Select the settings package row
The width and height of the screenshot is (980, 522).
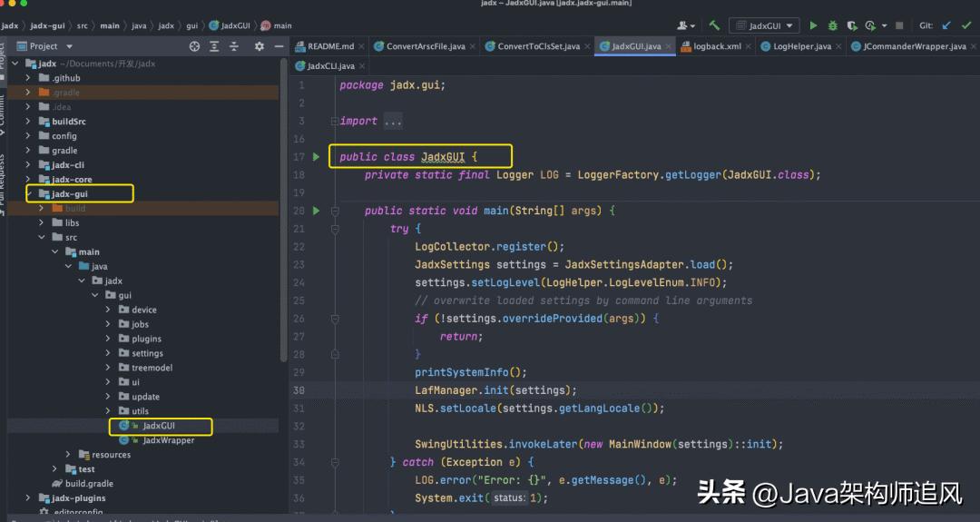click(142, 353)
